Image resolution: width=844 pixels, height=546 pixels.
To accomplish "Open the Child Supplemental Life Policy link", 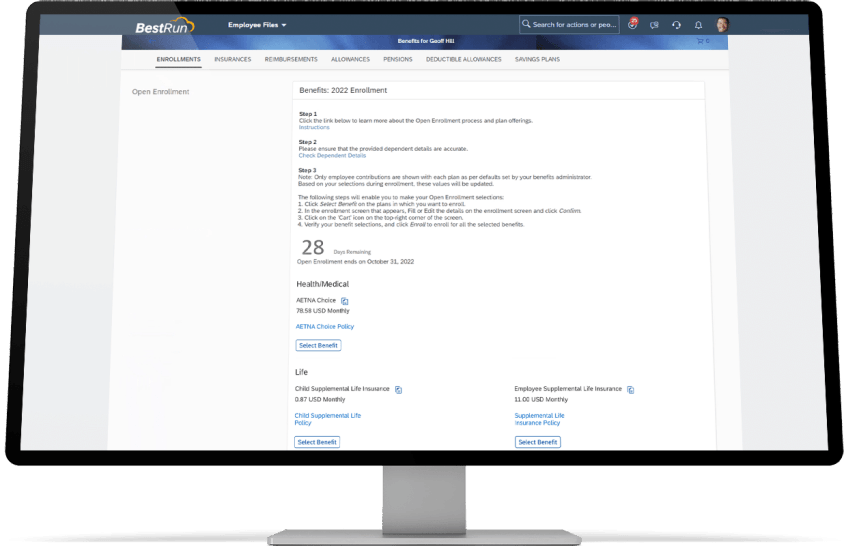I will (x=327, y=419).
